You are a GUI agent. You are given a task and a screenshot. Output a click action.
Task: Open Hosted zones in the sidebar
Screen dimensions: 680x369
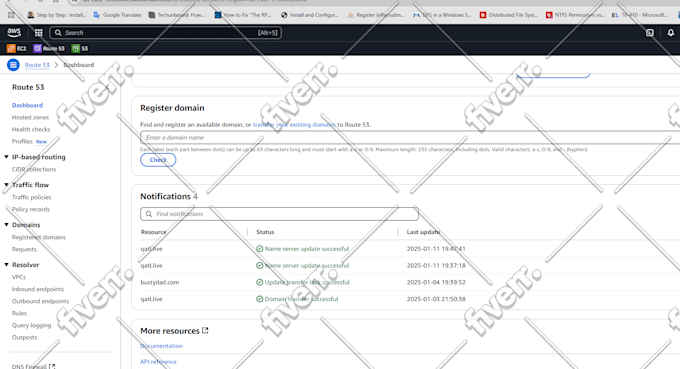pos(30,118)
